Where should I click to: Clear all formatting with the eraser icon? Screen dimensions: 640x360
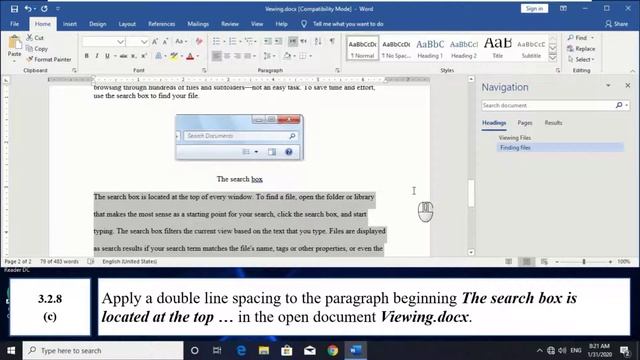tap(199, 42)
